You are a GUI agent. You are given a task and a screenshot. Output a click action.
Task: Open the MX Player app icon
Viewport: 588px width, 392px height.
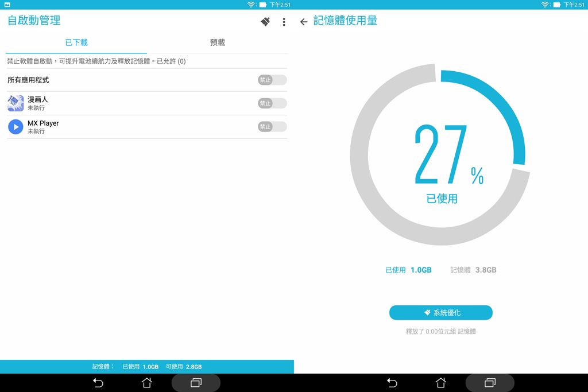pyautogui.click(x=16, y=127)
